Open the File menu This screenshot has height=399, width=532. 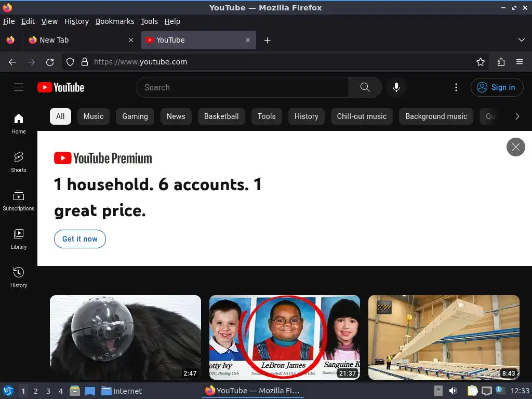click(9, 21)
